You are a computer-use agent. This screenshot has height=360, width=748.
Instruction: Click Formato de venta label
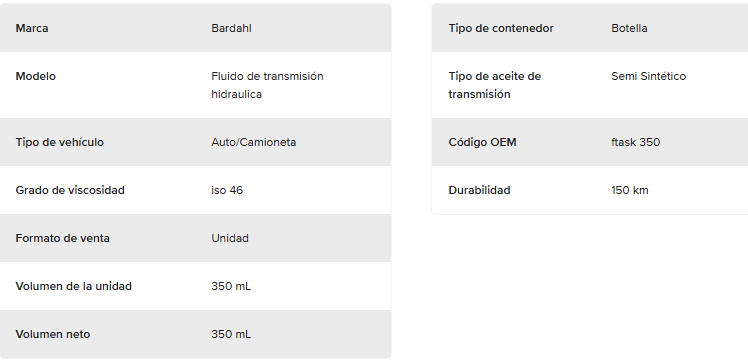(62, 238)
